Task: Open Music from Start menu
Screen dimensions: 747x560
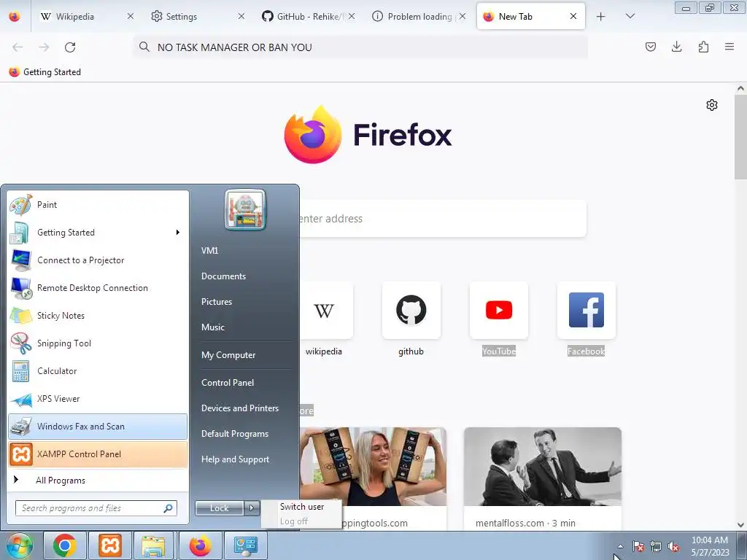Action: (x=213, y=327)
